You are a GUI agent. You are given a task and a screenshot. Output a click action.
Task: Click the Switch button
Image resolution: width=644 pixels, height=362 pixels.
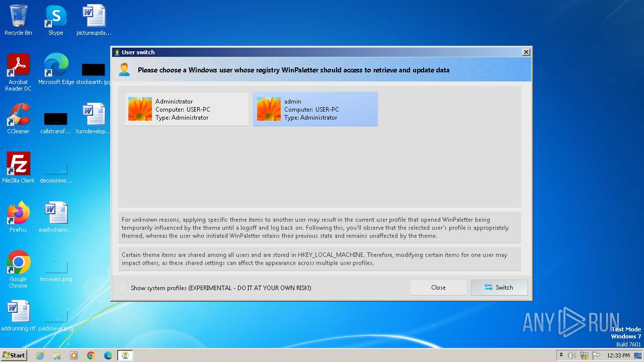coord(499,288)
